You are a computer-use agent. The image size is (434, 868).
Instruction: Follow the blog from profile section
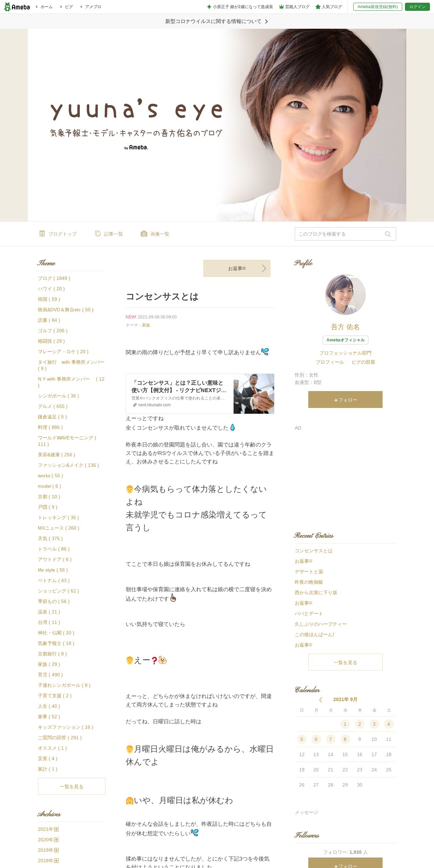pos(345,400)
